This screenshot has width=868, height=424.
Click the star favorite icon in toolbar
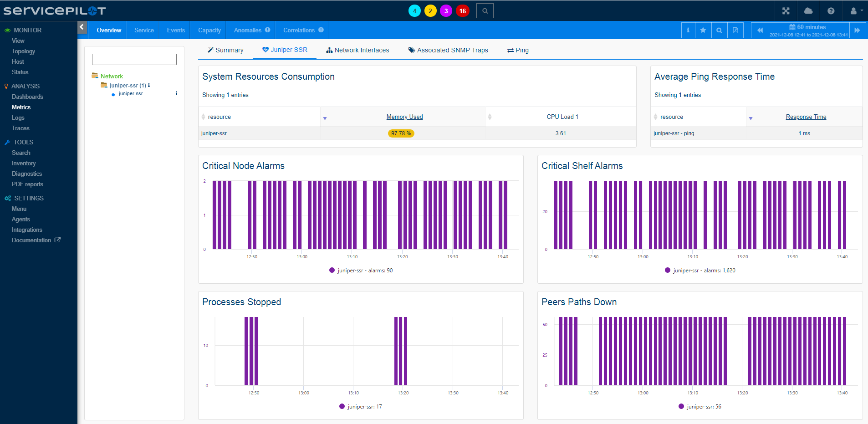[703, 31]
